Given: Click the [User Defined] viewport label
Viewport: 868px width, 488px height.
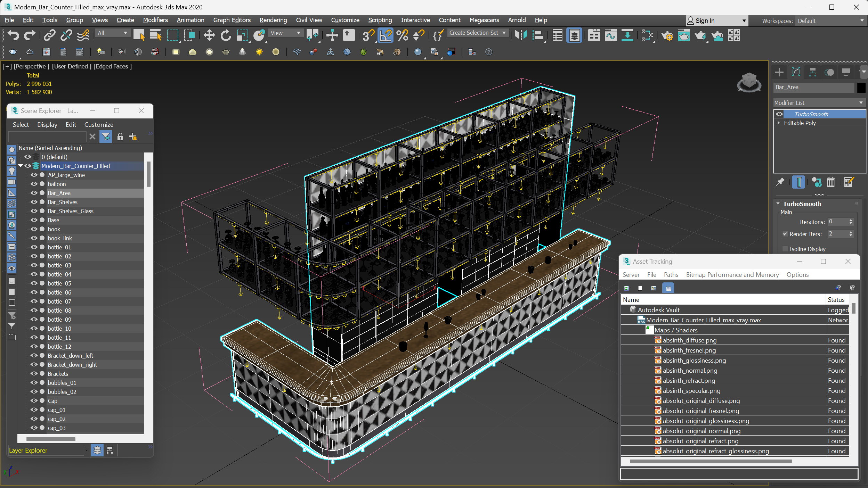Looking at the screenshot, I should [72, 66].
